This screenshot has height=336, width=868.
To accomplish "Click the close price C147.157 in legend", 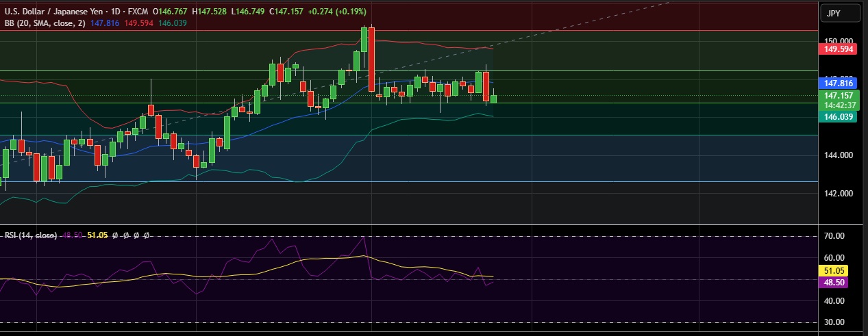I will [x=288, y=12].
